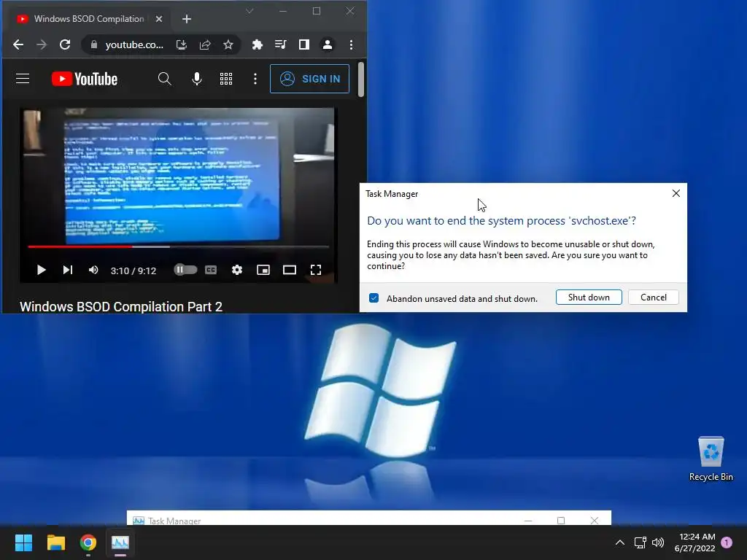Enter fullscreen video mode

[x=316, y=270]
